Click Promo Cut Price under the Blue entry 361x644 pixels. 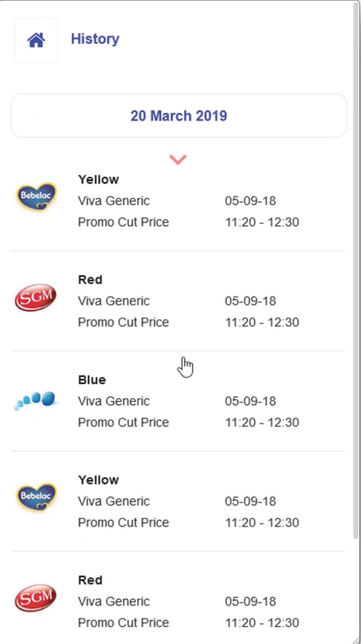123,422
